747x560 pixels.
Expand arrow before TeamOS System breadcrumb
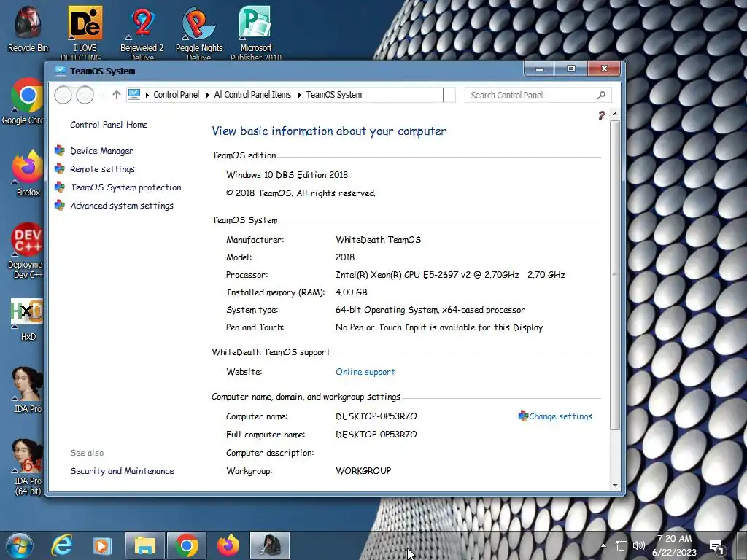tap(300, 95)
